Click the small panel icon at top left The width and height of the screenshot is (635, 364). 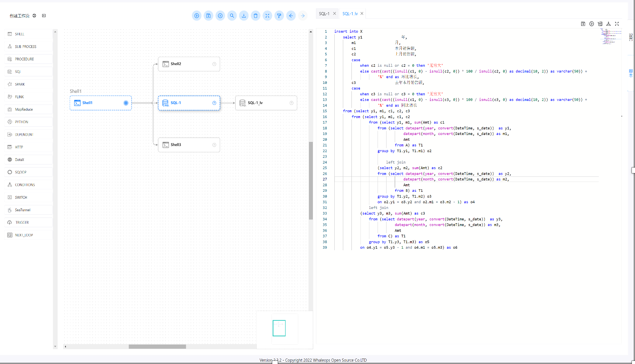click(44, 16)
